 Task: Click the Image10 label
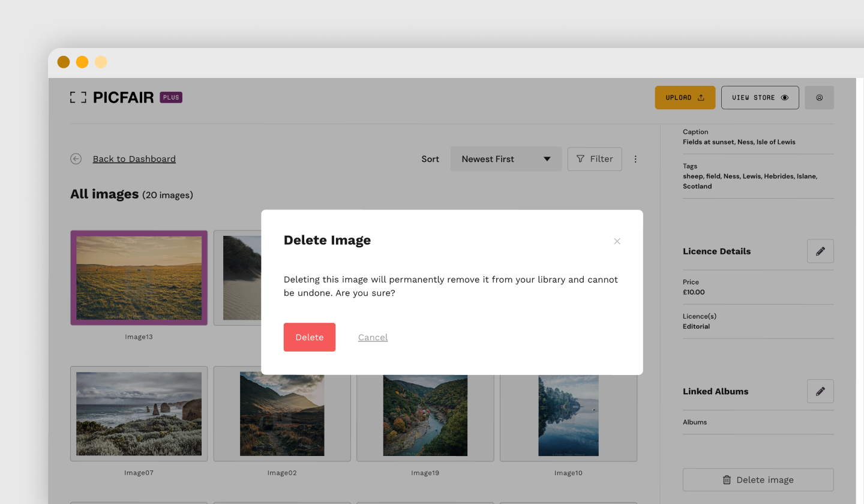point(568,473)
